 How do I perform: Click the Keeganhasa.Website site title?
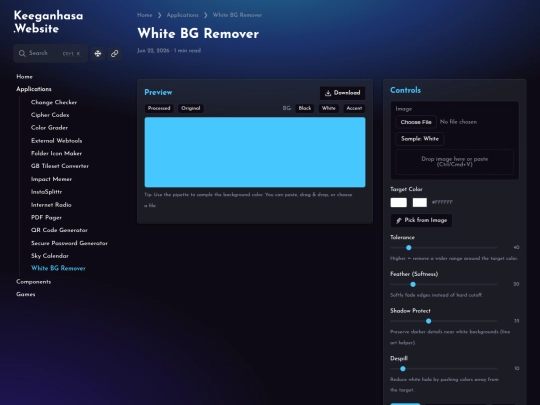click(48, 22)
